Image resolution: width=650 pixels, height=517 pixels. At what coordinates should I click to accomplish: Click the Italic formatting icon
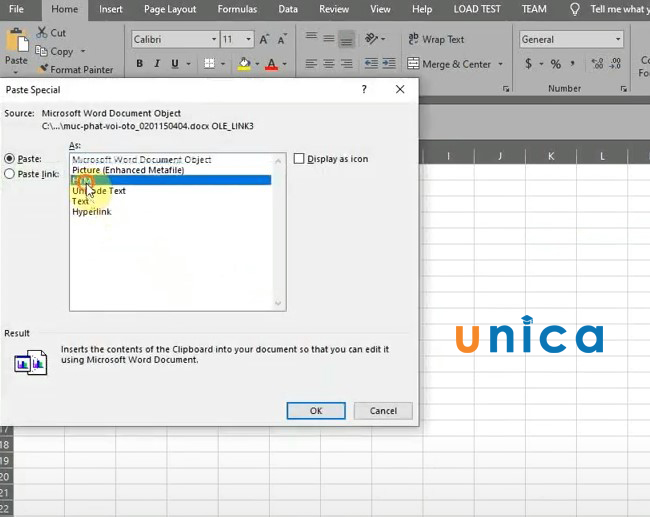tap(157, 64)
